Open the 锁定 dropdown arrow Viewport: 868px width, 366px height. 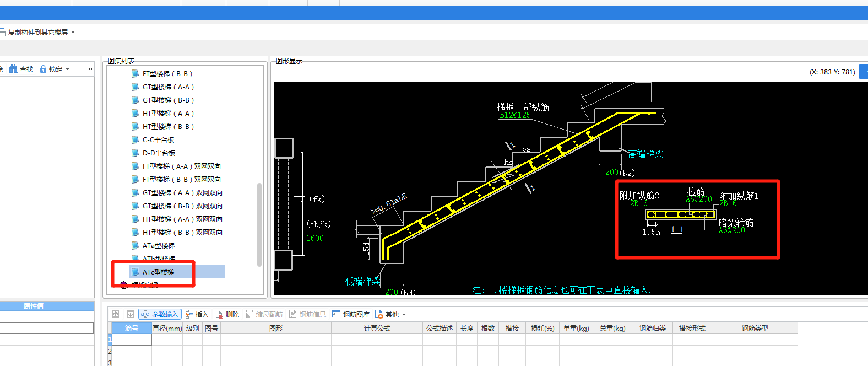pos(68,69)
